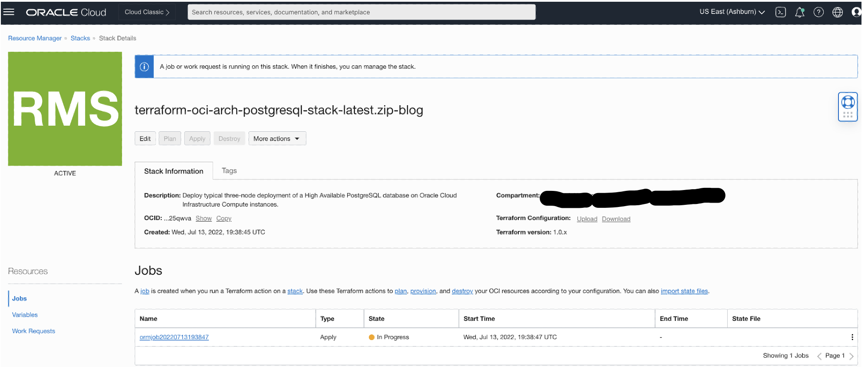Screen dimensions: 868x367
Task: Copy the stack OCID
Action: tap(224, 218)
